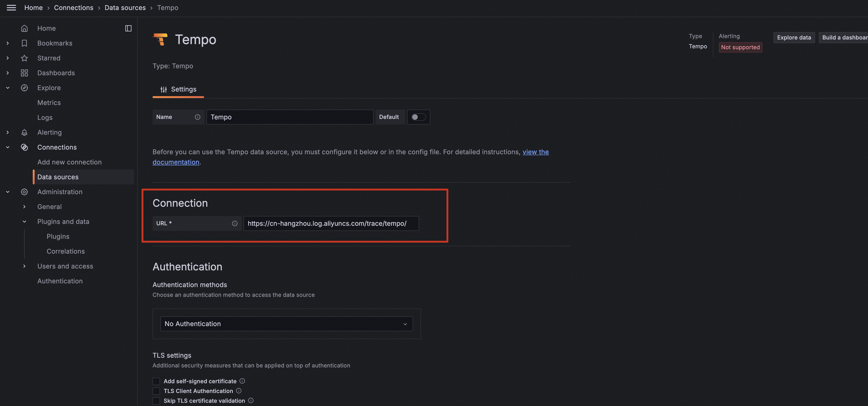Collapse the Plugins and data subsection
Image resolution: width=868 pixels, height=406 pixels.
[x=24, y=221]
